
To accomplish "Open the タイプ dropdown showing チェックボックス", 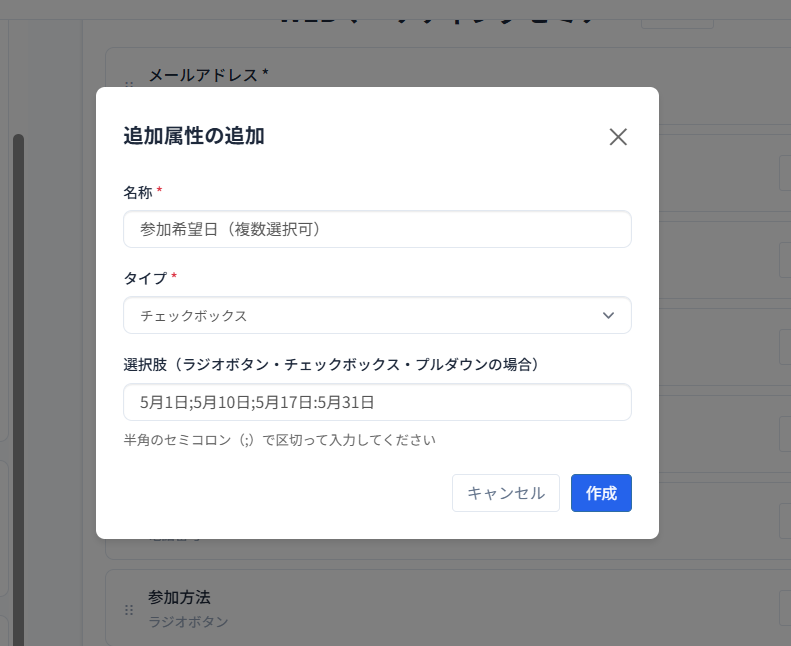I will click(x=377, y=315).
